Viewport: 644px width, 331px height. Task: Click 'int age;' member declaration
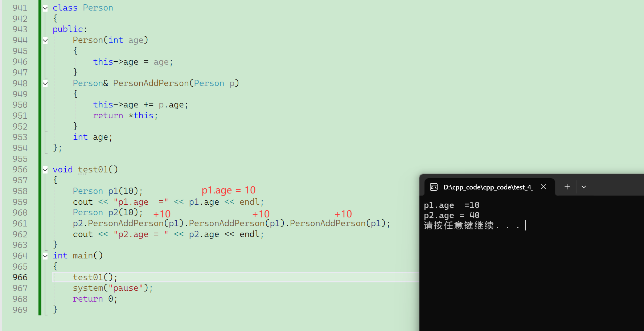tap(93, 137)
